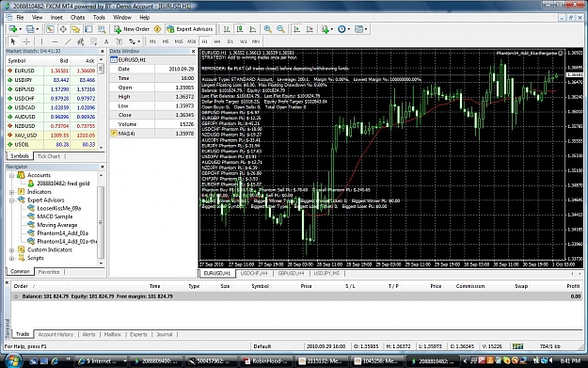Open a new chart via toolbar icon

(x=13, y=29)
